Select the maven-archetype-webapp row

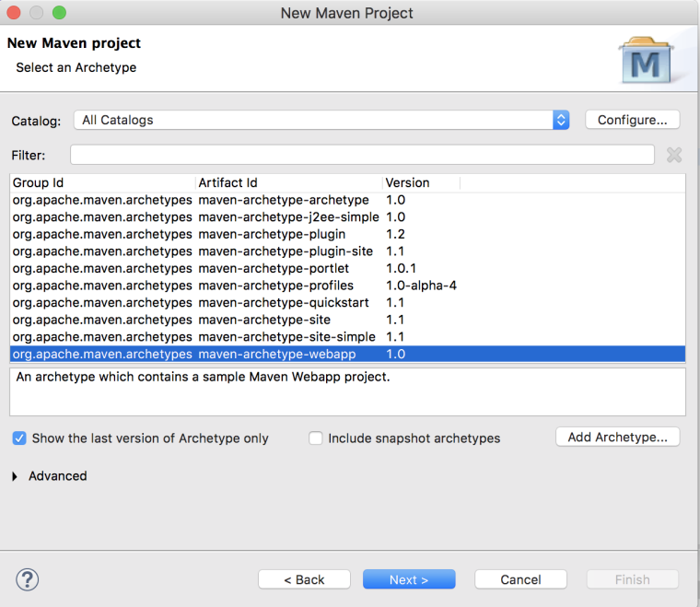coord(347,354)
